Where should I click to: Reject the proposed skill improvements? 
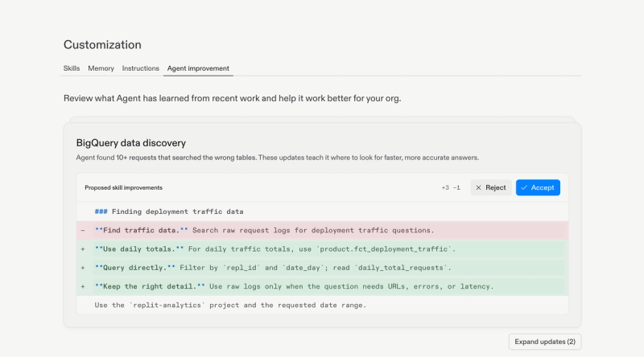click(x=491, y=187)
